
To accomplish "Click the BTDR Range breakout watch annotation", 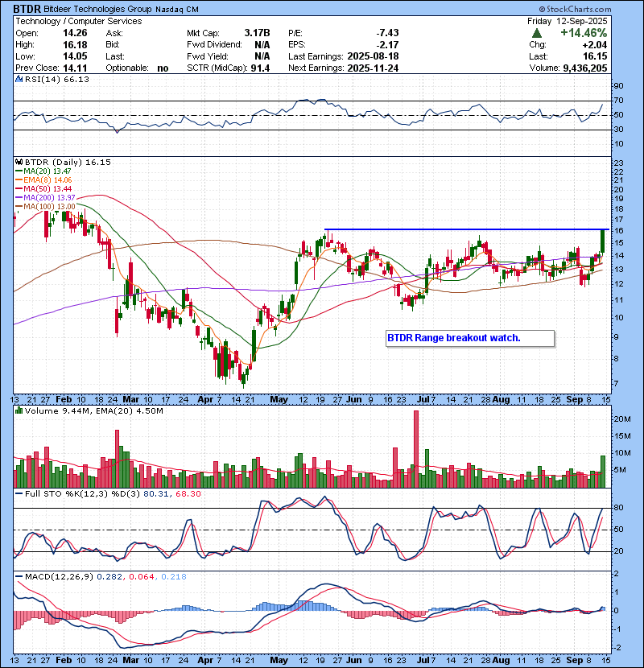I will [x=470, y=338].
